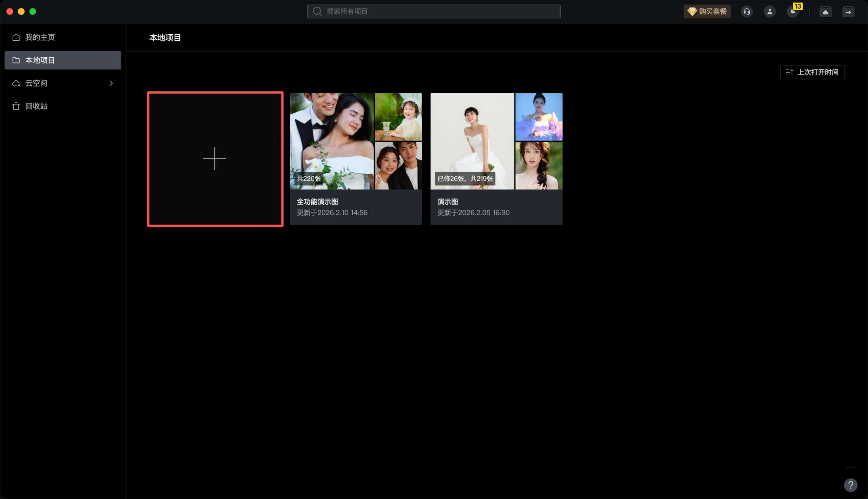This screenshot has width=868, height=499.
Task: Open sort dropdown 上次打开时间
Action: click(x=812, y=72)
